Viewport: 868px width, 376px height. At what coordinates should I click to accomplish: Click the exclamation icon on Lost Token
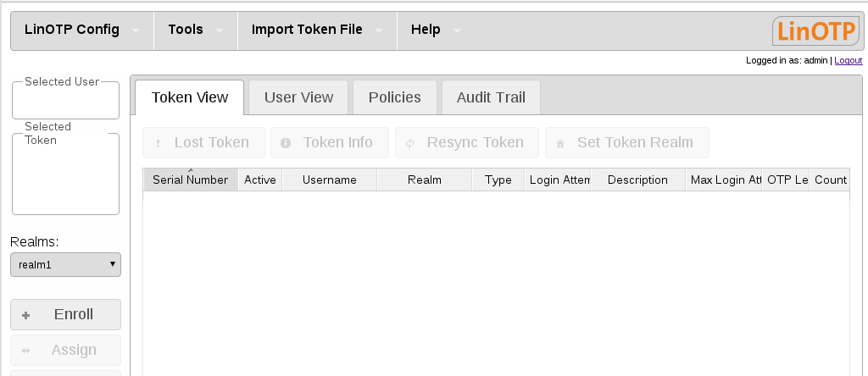click(x=159, y=143)
